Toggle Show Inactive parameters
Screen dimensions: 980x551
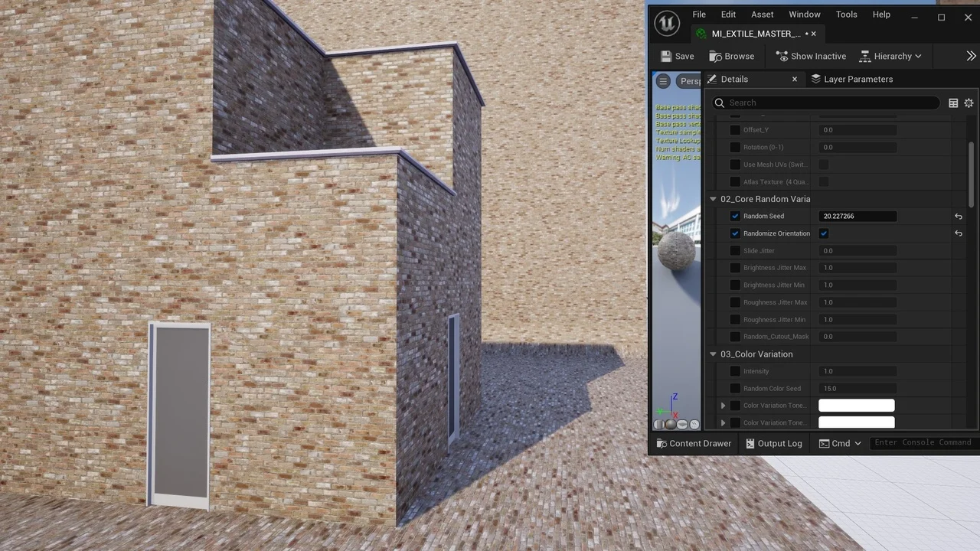(810, 56)
